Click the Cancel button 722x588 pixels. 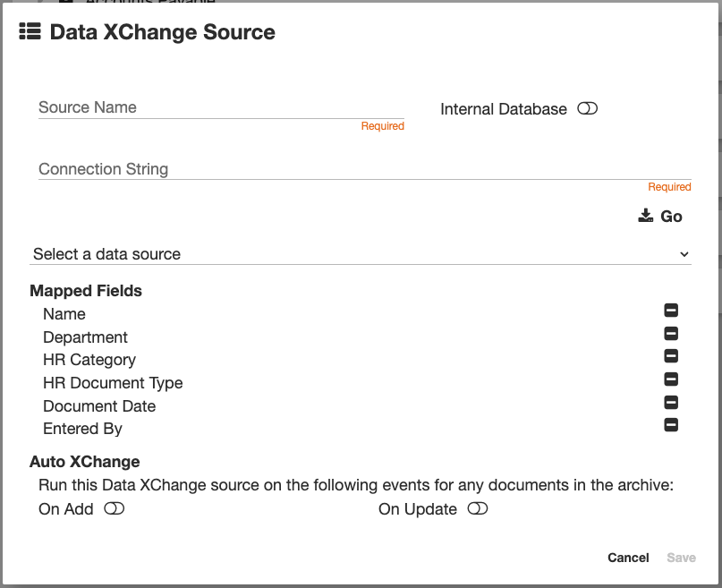click(628, 558)
